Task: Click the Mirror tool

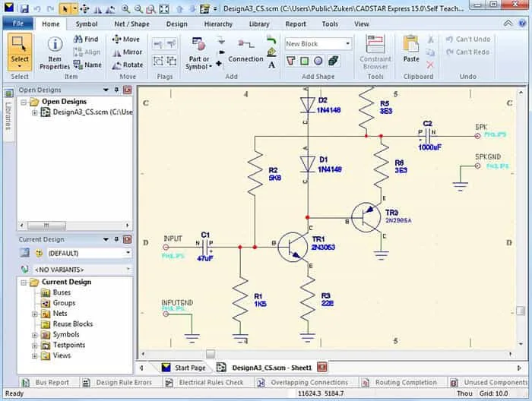Action: tap(127, 52)
